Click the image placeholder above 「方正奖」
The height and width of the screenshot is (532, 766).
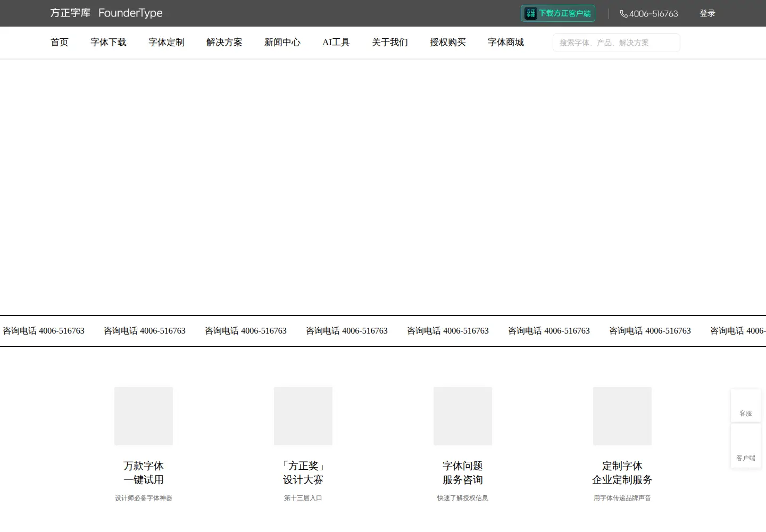point(303,416)
